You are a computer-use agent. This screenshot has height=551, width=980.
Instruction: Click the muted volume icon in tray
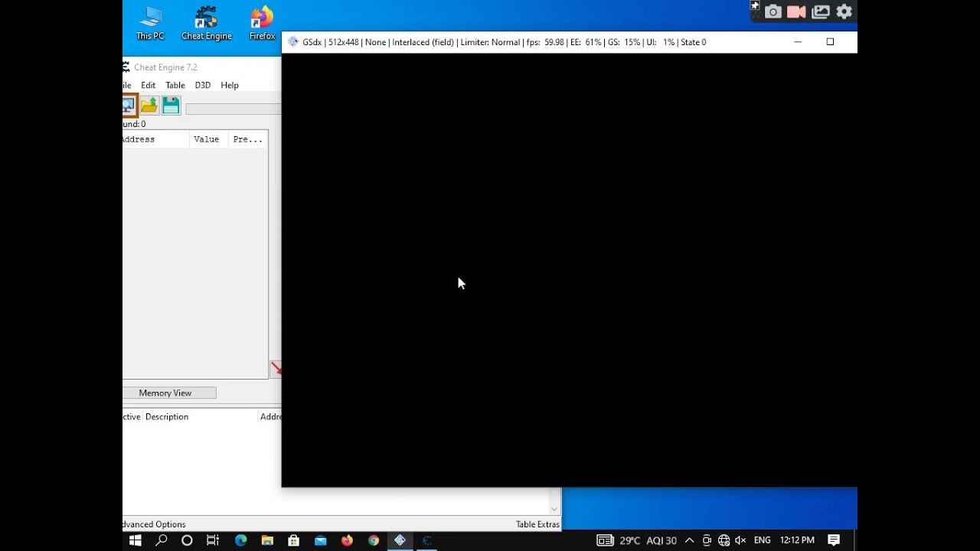[740, 540]
